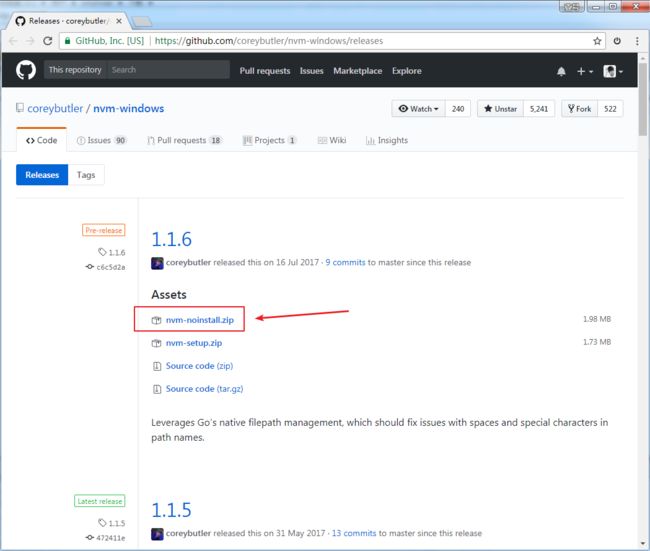Unstar the nvm-windows repository

tap(500, 109)
